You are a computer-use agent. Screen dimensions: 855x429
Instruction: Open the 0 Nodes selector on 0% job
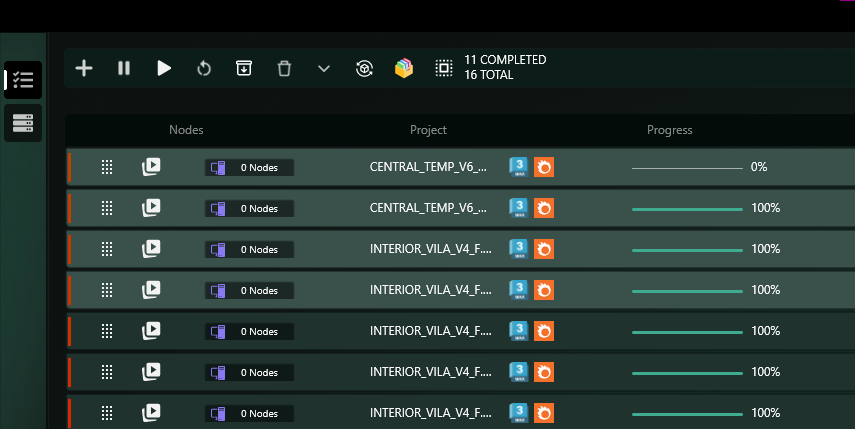click(249, 167)
